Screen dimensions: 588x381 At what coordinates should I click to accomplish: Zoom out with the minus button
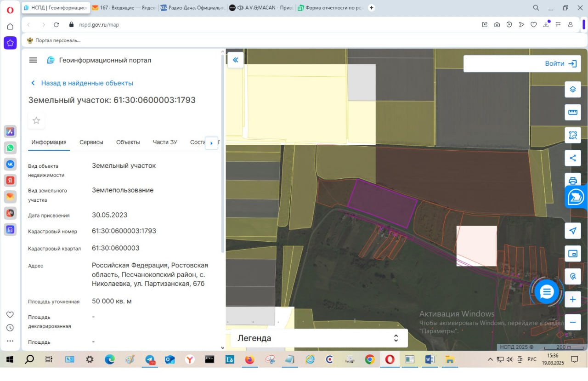click(572, 322)
